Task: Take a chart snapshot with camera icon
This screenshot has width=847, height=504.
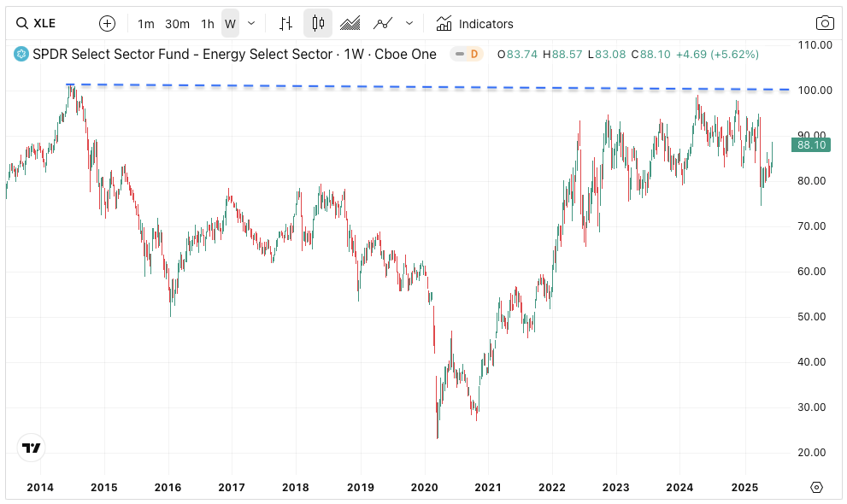Action: (x=824, y=23)
